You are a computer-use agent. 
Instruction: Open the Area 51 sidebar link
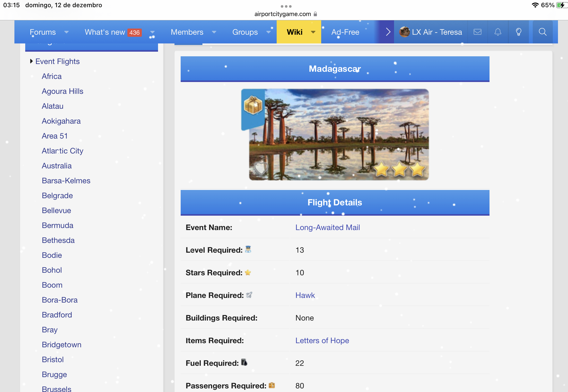(x=55, y=136)
